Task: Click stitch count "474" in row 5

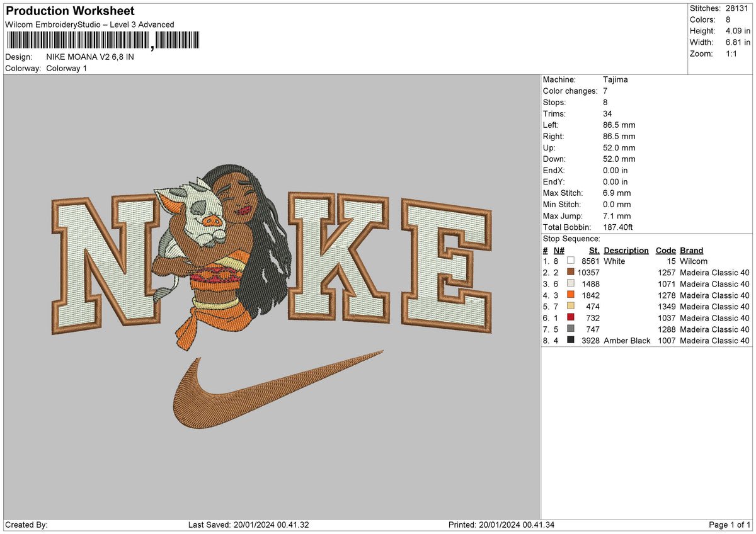Action: (x=593, y=306)
